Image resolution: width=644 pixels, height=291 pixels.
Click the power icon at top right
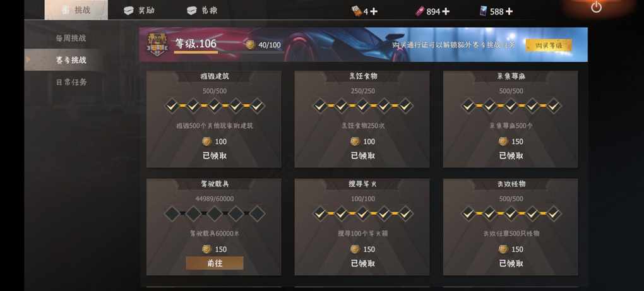(596, 7)
